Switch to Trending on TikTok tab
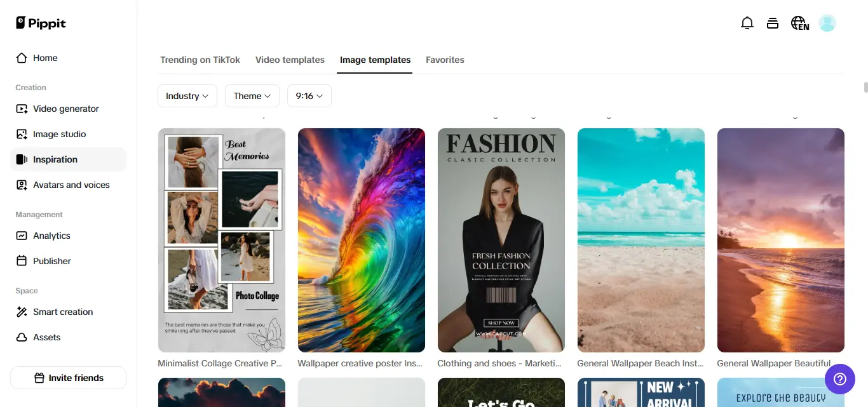 200,60
